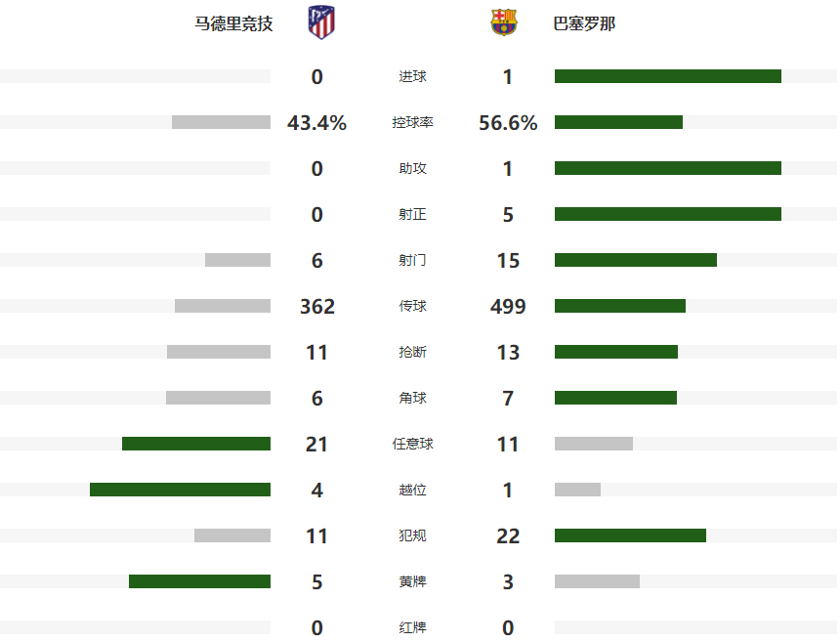The height and width of the screenshot is (642, 840).
Task: Click Atlético's green 越位 offsides bar
Action: [180, 490]
